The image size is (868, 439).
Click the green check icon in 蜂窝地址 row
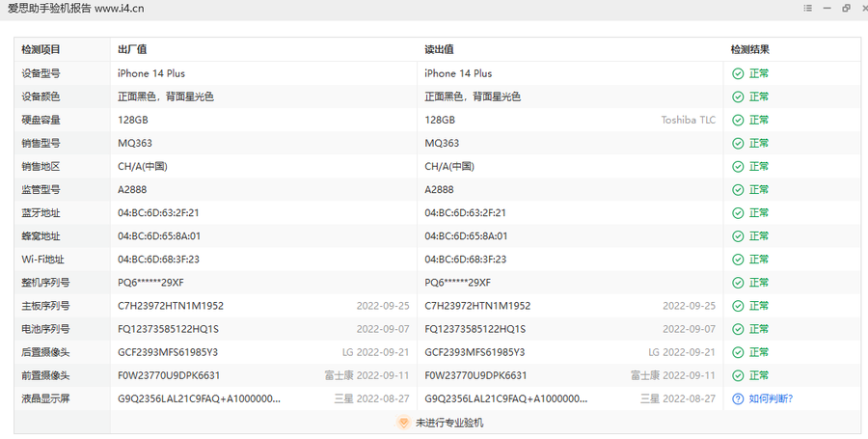click(738, 236)
